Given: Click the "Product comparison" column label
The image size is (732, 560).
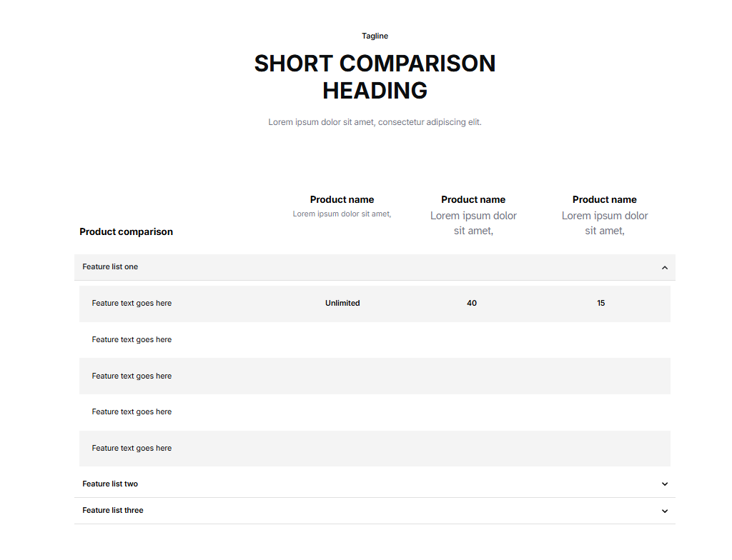Looking at the screenshot, I should 126,232.
